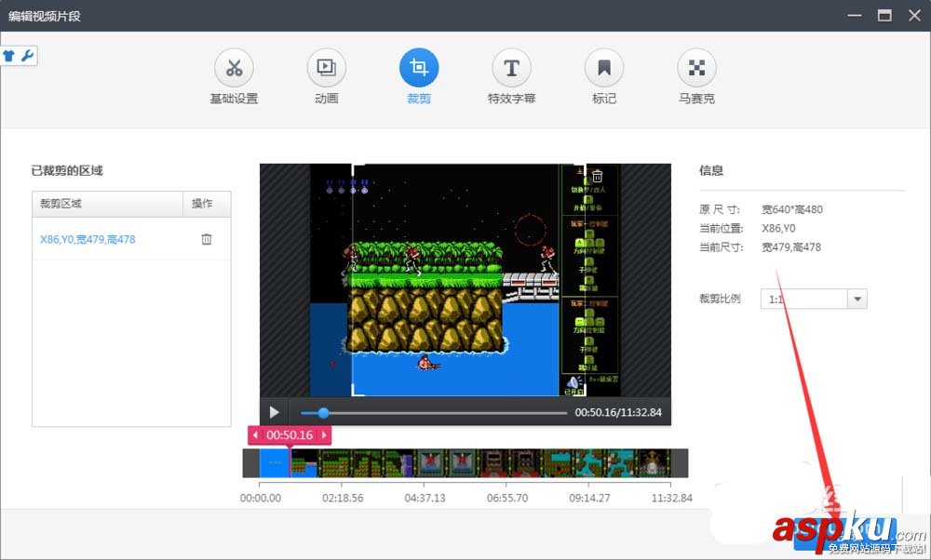The height and width of the screenshot is (560, 931).
Task: Select the 动画 animation tool
Action: [x=326, y=66]
